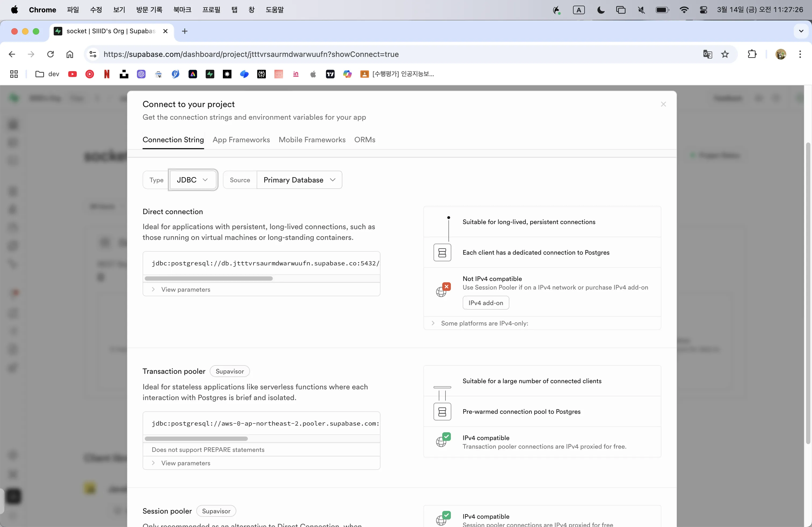This screenshot has width=812, height=527.
Task: Open the Primary Database source dropdown
Action: pyautogui.click(x=299, y=180)
